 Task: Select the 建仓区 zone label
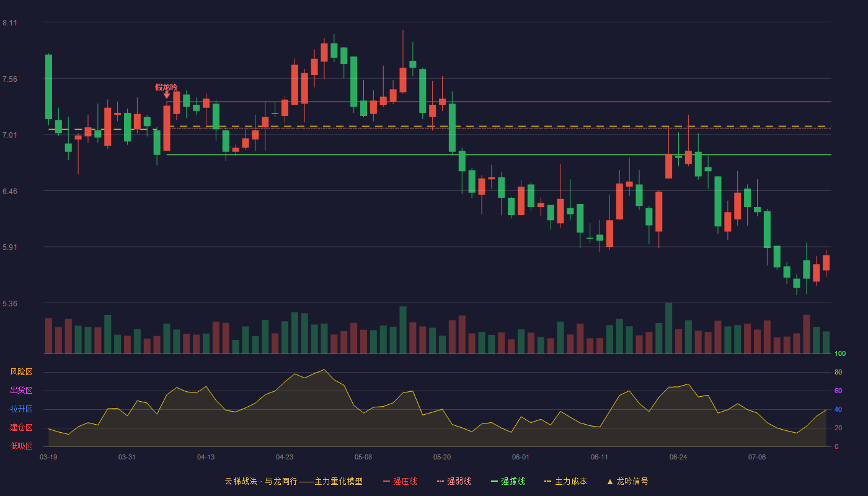pos(21,428)
